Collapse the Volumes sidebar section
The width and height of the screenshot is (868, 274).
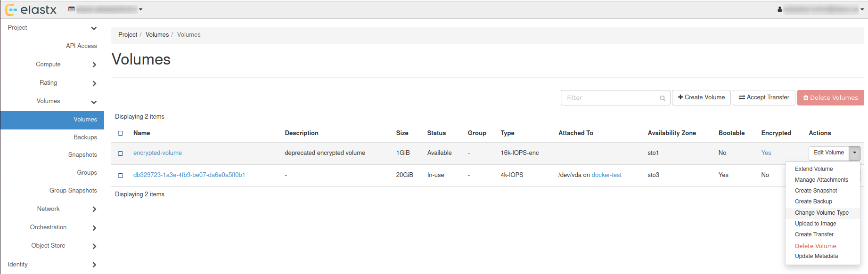[x=52, y=101]
